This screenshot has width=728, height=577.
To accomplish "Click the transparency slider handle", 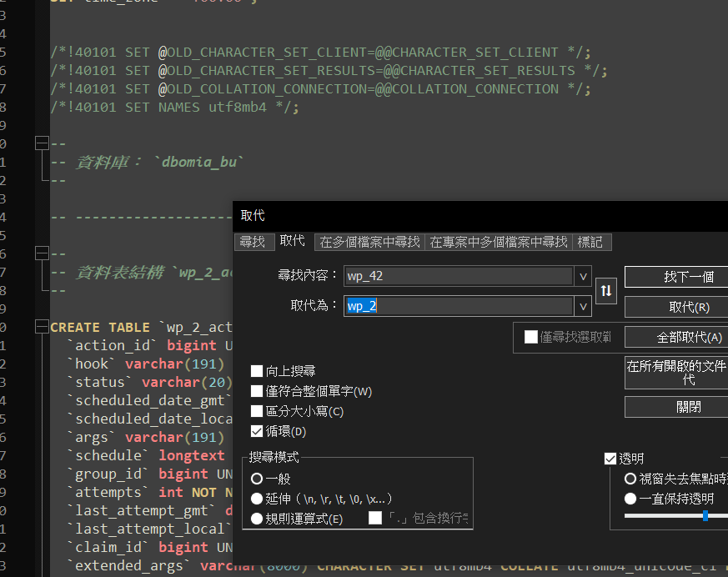I will pos(705,516).
